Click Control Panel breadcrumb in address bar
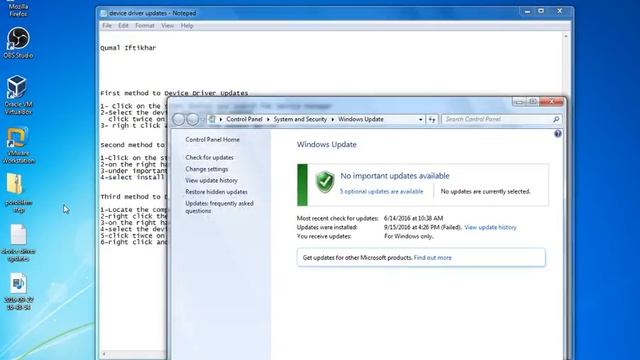Image resolution: width=640 pixels, height=360 pixels. coord(244,119)
